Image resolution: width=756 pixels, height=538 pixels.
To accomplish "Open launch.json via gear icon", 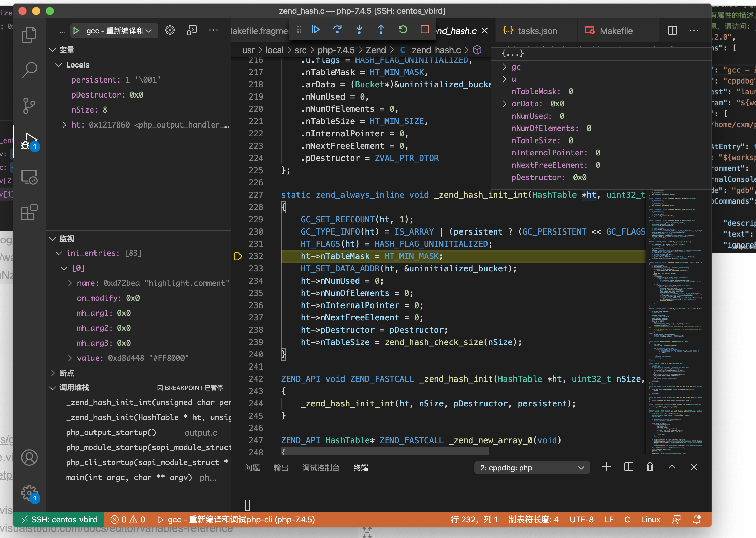I will coord(170,31).
